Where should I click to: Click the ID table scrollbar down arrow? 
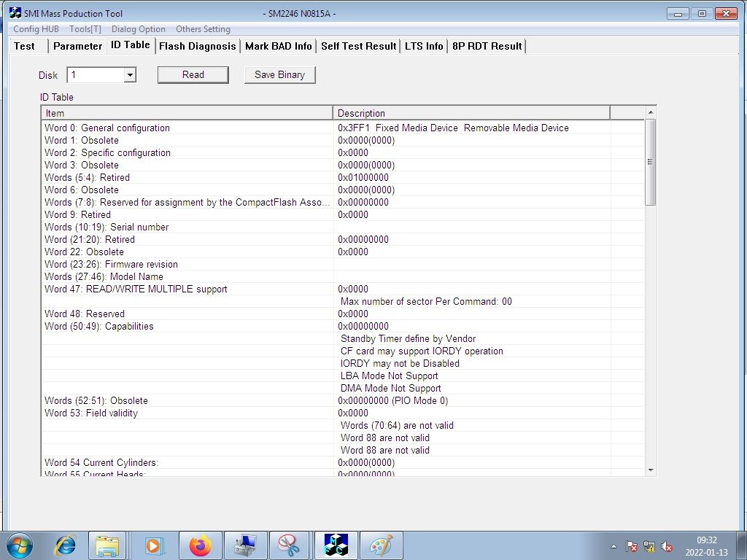[650, 470]
